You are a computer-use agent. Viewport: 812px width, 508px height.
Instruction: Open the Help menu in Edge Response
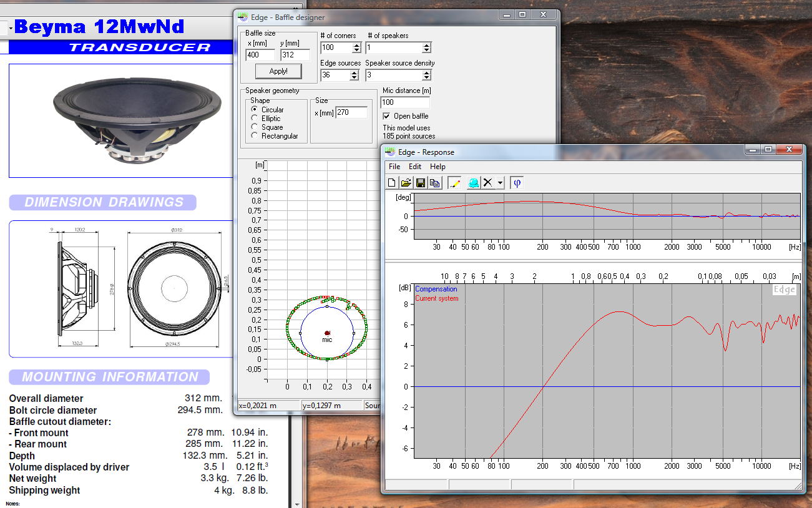click(x=438, y=167)
